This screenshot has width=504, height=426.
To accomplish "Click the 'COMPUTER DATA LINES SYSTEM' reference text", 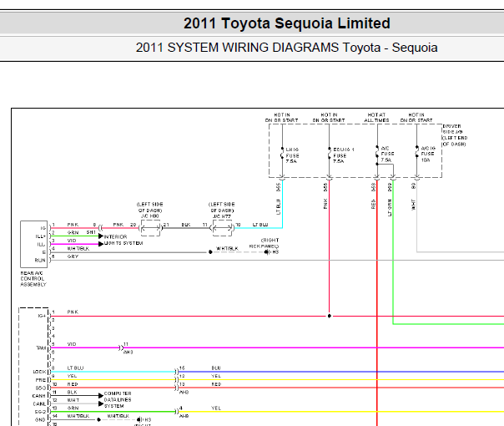I will click(118, 399).
